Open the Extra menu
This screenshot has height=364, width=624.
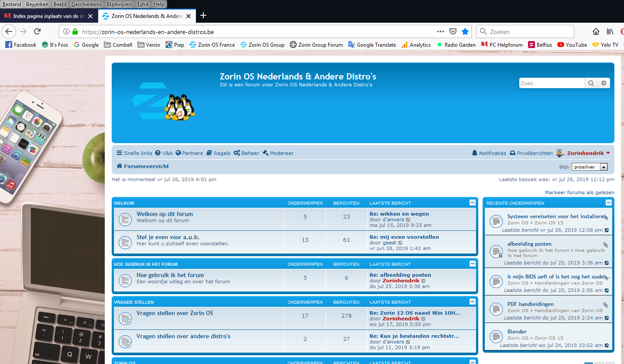[x=143, y=4]
